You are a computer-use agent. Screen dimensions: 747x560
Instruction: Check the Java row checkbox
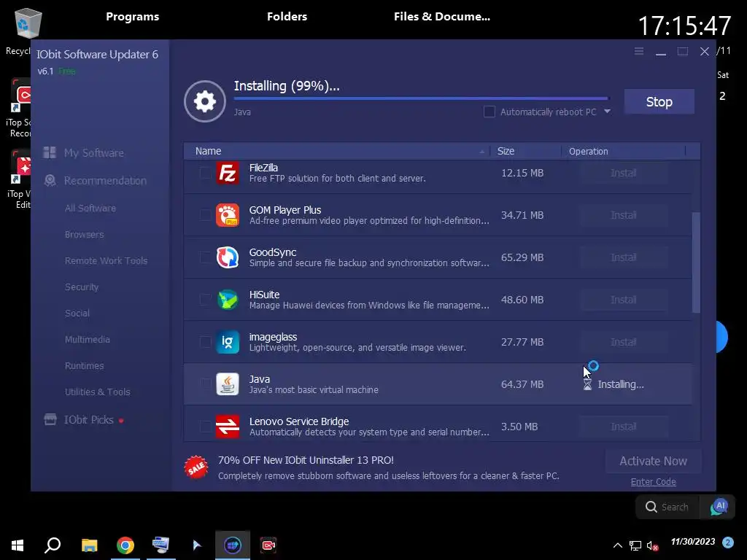click(205, 384)
